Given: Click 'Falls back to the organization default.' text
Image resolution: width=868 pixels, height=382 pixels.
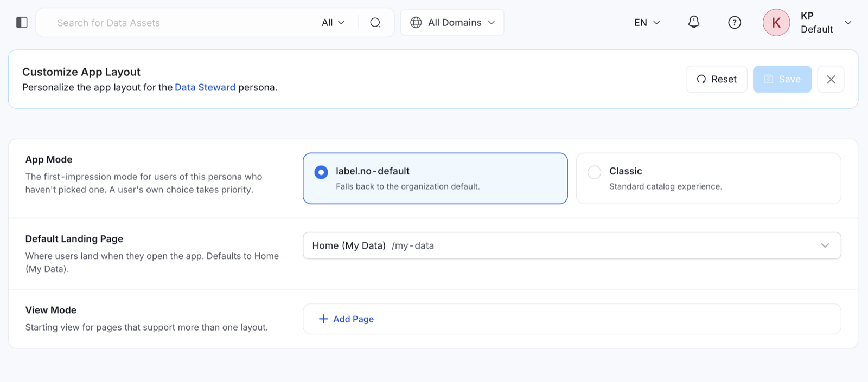Looking at the screenshot, I should tap(407, 186).
